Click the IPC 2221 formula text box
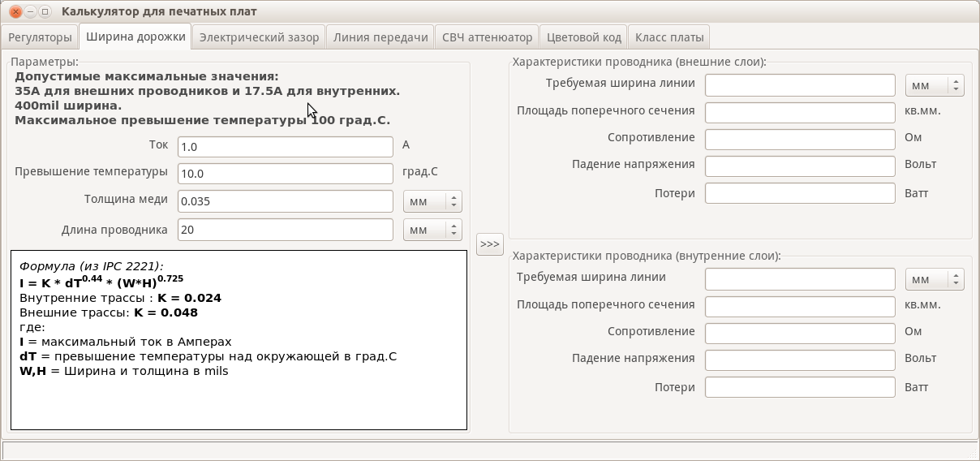The width and height of the screenshot is (980, 461). [239, 340]
